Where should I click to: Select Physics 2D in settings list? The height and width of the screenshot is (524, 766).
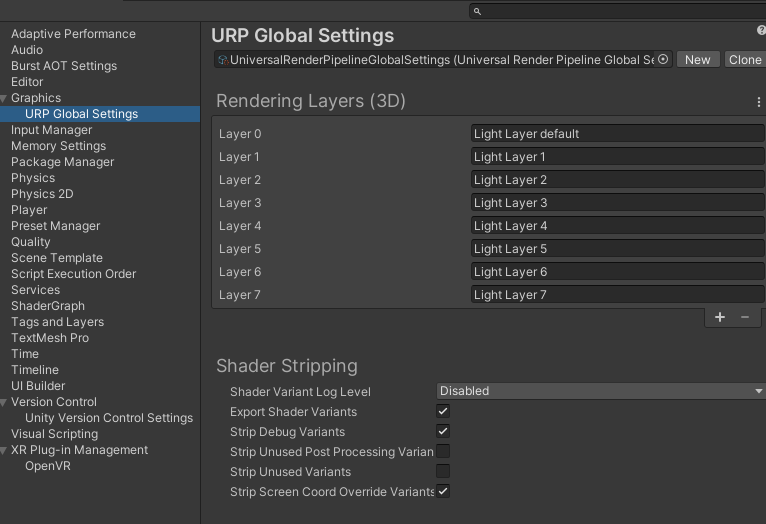click(x=42, y=194)
